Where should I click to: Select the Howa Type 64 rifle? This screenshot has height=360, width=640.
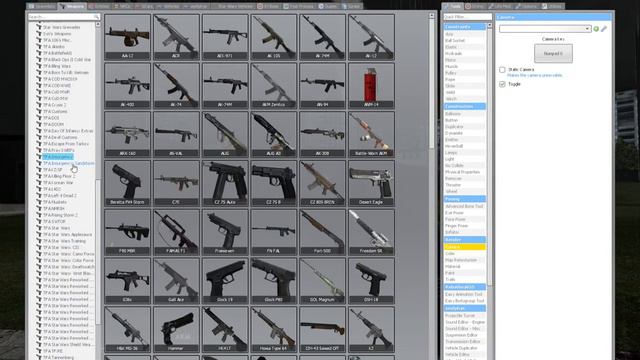pos(274,330)
